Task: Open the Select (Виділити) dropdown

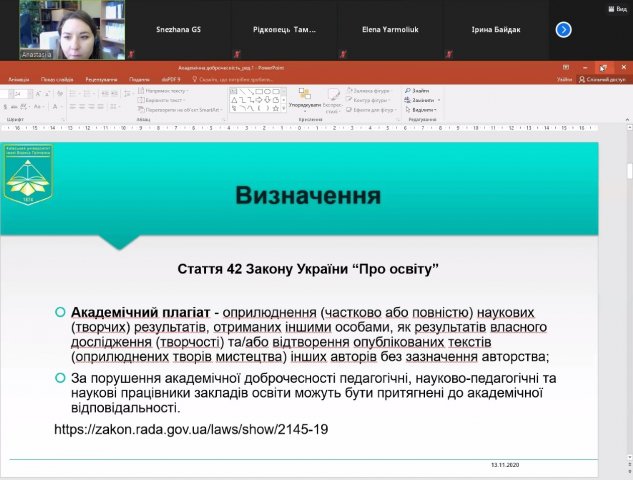Action: pyautogui.click(x=422, y=109)
